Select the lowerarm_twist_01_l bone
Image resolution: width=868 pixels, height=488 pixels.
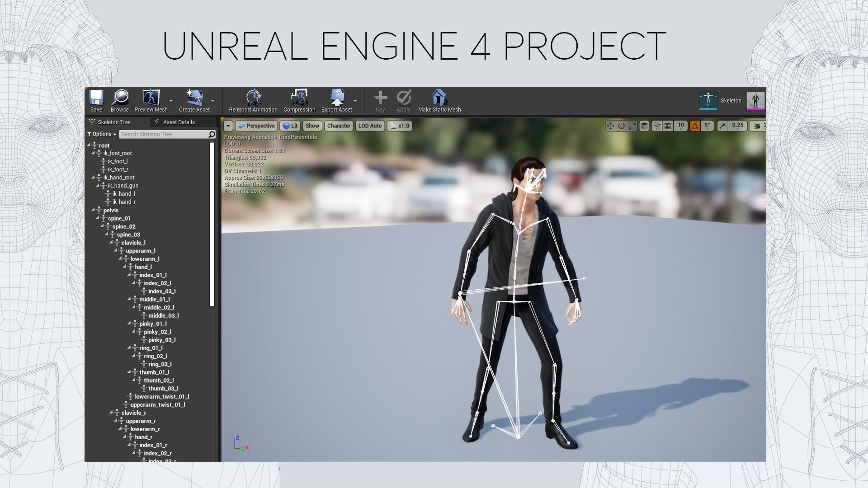click(x=162, y=397)
